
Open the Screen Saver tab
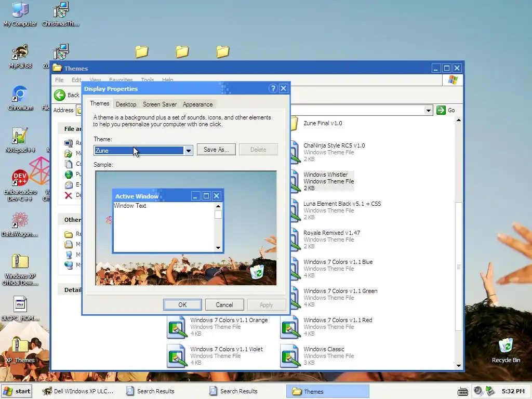point(159,104)
